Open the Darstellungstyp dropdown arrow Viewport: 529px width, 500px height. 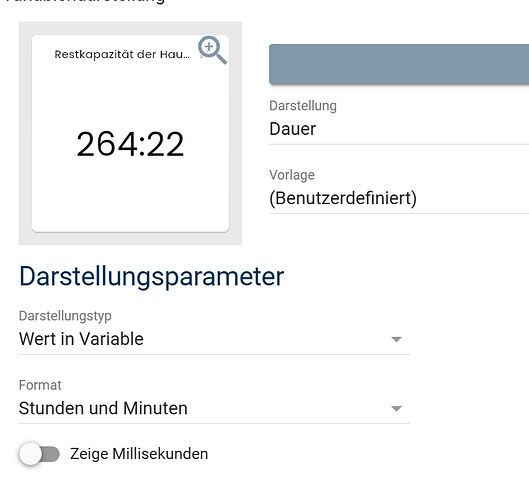point(396,339)
